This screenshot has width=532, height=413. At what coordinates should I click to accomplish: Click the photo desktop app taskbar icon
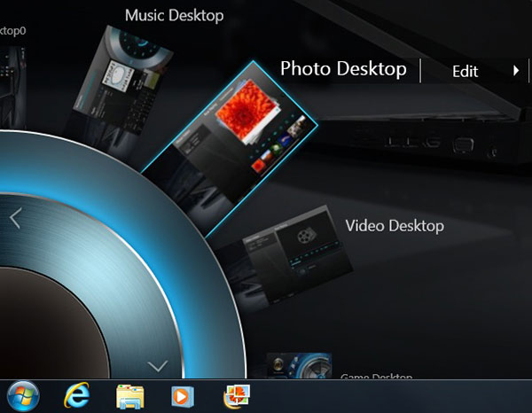pyautogui.click(x=237, y=395)
